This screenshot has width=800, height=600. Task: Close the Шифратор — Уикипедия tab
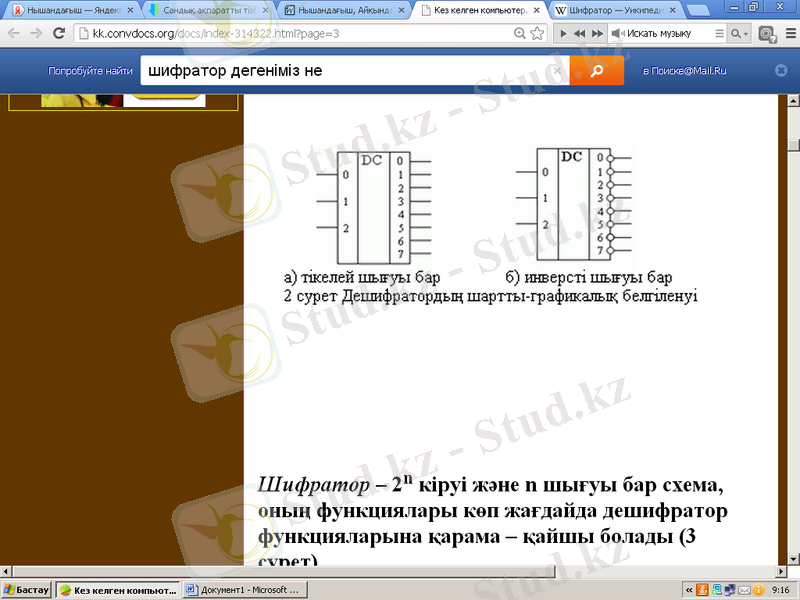[x=672, y=10]
